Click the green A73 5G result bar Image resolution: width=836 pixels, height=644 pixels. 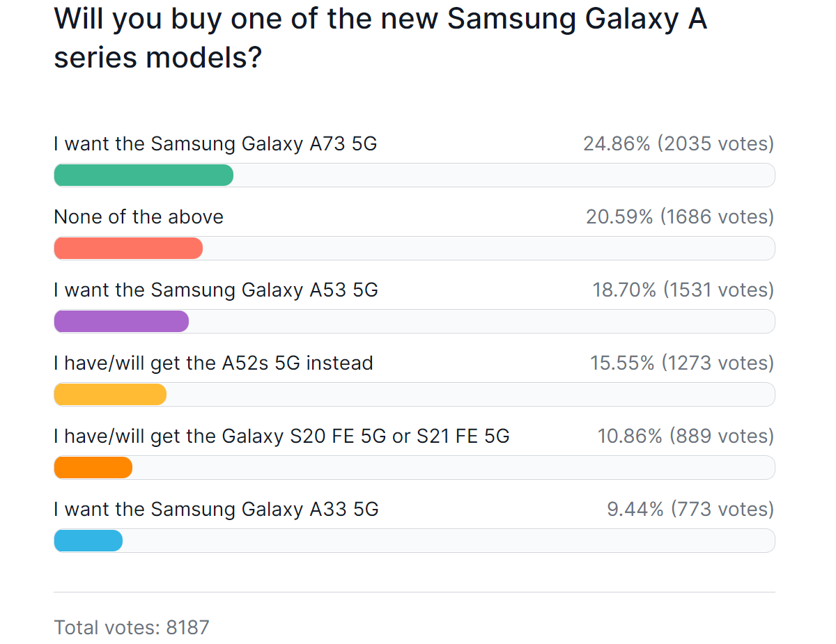pyautogui.click(x=144, y=175)
